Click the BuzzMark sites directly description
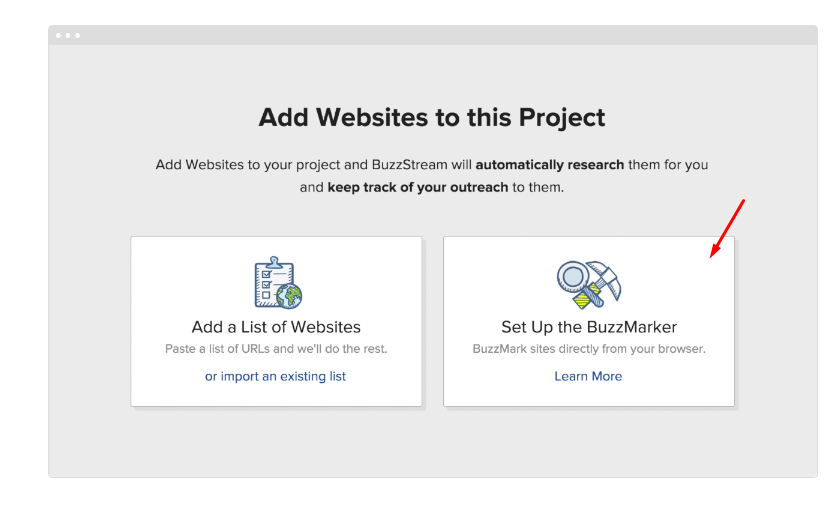The width and height of the screenshot is (839, 508). click(589, 349)
